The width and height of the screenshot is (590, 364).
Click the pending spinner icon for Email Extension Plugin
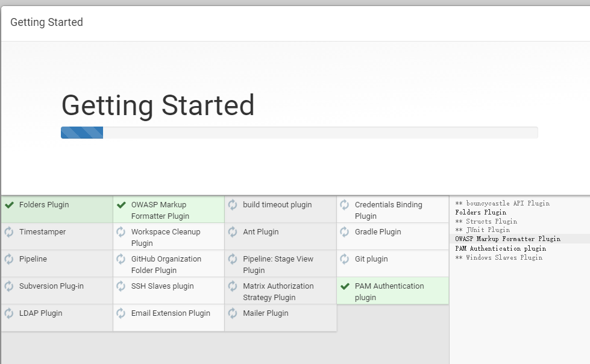click(x=121, y=313)
